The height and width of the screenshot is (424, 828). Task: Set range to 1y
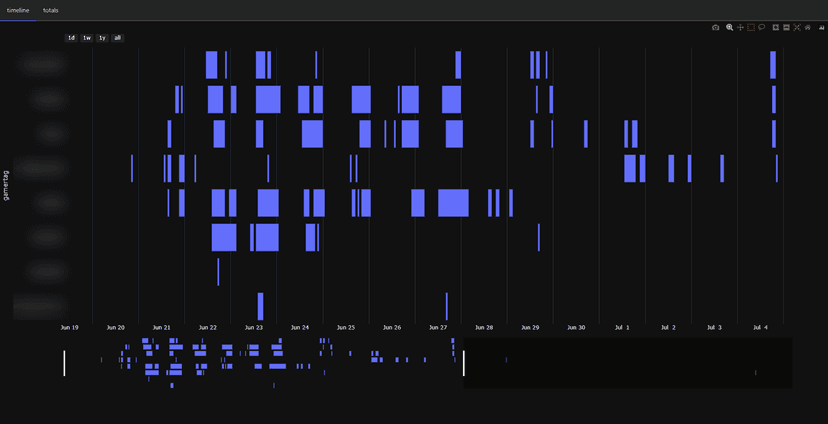pyautogui.click(x=102, y=38)
